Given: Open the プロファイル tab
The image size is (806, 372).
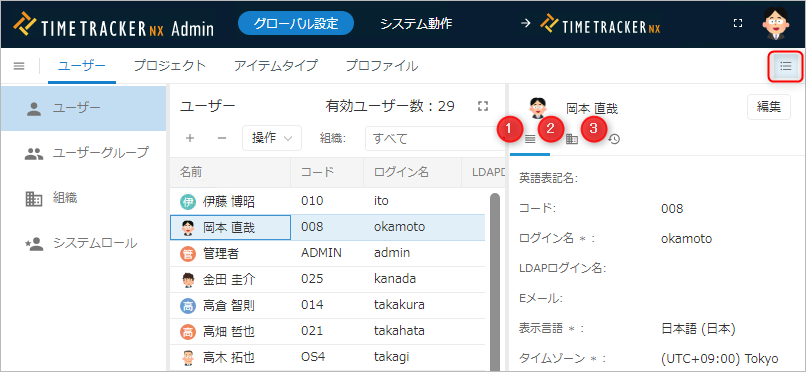Looking at the screenshot, I should (x=381, y=66).
